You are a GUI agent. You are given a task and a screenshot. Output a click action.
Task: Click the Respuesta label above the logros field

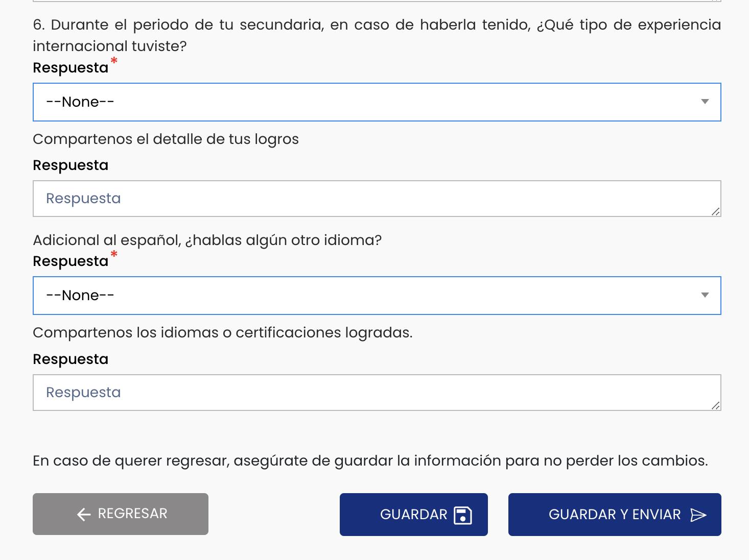coord(71,165)
